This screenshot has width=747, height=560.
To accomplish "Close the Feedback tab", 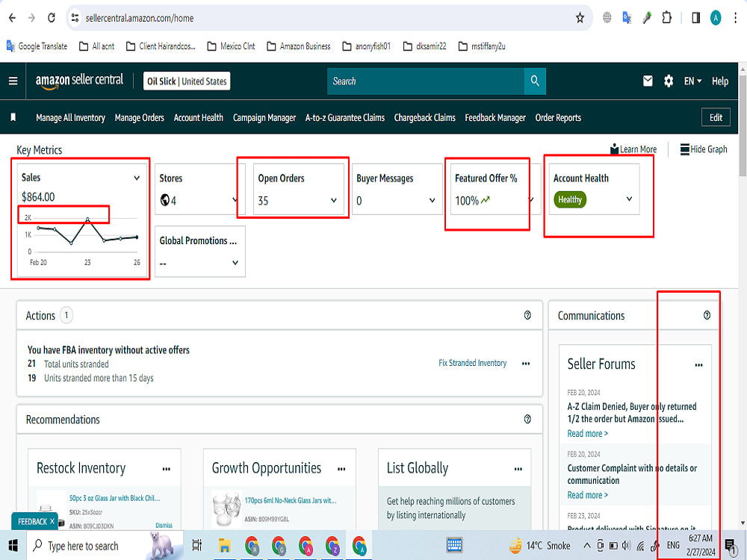I will 52,521.
